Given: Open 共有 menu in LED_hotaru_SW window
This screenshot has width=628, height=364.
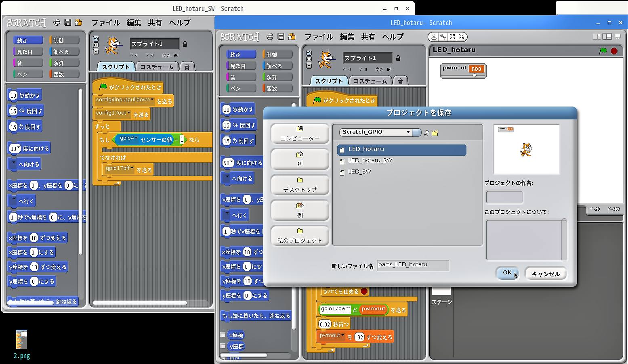Looking at the screenshot, I should tap(155, 23).
